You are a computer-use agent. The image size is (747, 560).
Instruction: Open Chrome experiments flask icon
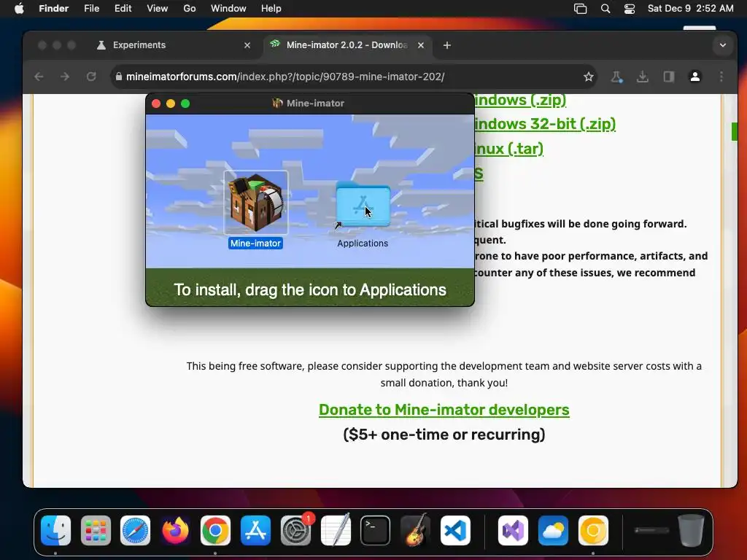[616, 77]
